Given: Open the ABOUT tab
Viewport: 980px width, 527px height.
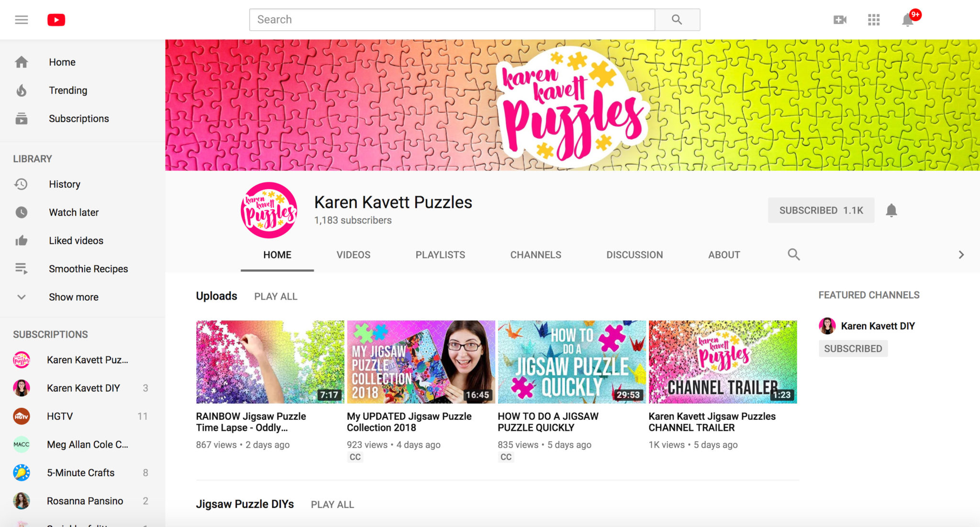Looking at the screenshot, I should coord(724,255).
